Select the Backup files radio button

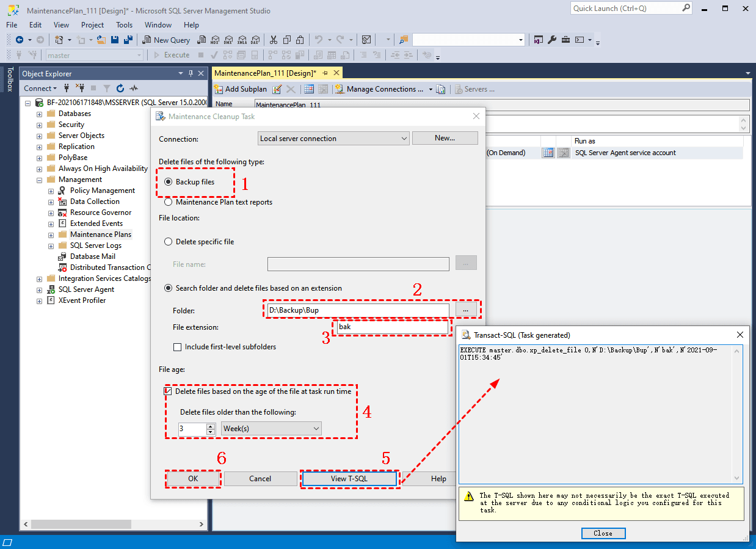pyautogui.click(x=169, y=182)
